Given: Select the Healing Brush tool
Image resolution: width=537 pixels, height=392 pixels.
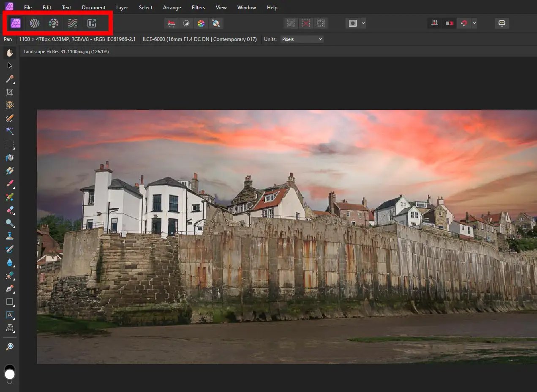Looking at the screenshot, I should pos(10,275).
